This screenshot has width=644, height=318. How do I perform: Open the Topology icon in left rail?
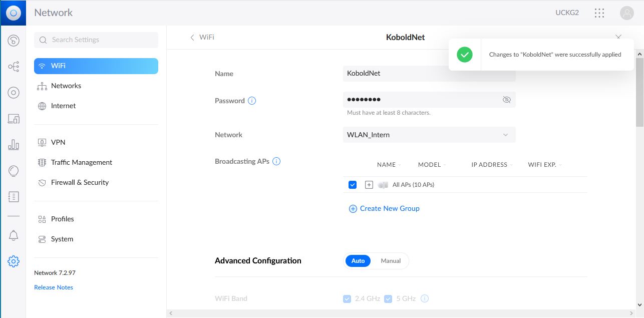tap(14, 66)
